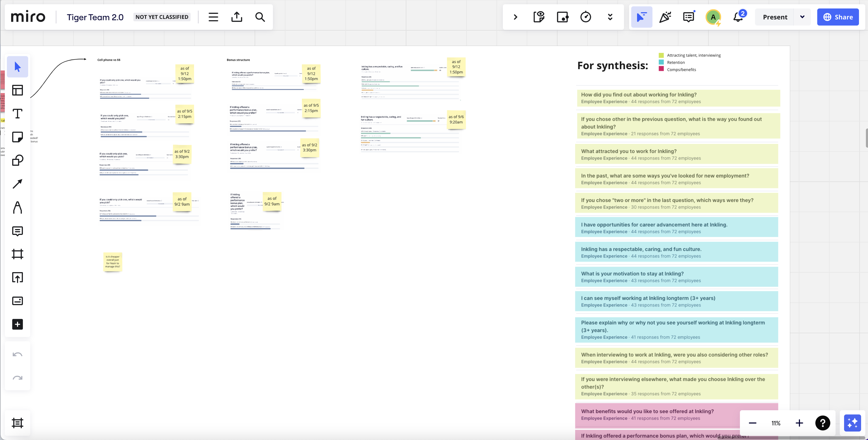
Task: Click the vertical scrollbar on the right edge
Action: coord(867,138)
